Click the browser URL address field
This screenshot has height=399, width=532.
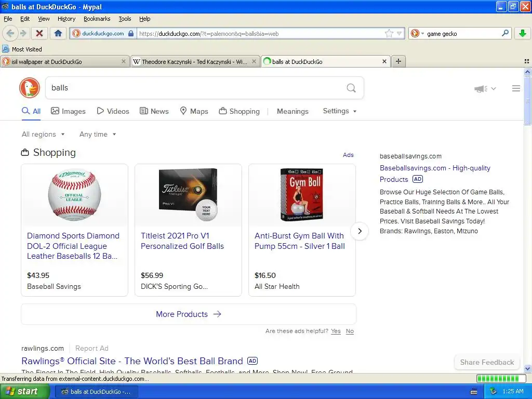click(260, 33)
